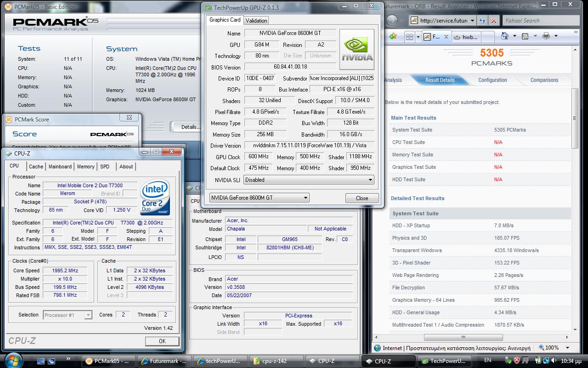
Task: Open the About tab in CPU-Z
Action: pyautogui.click(x=126, y=167)
